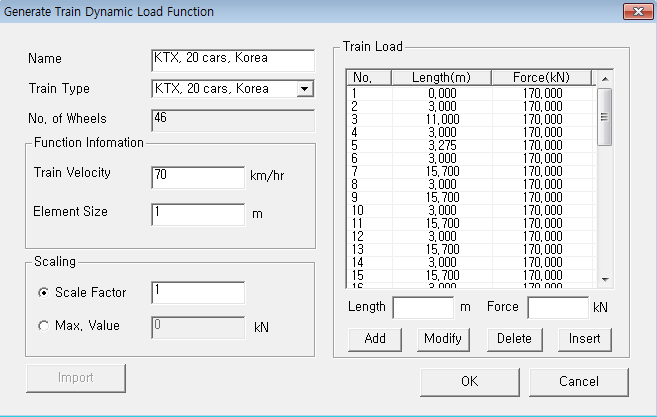Click the train load scrollbar down arrow
Viewport: 657px width, 417px height.
(x=605, y=280)
